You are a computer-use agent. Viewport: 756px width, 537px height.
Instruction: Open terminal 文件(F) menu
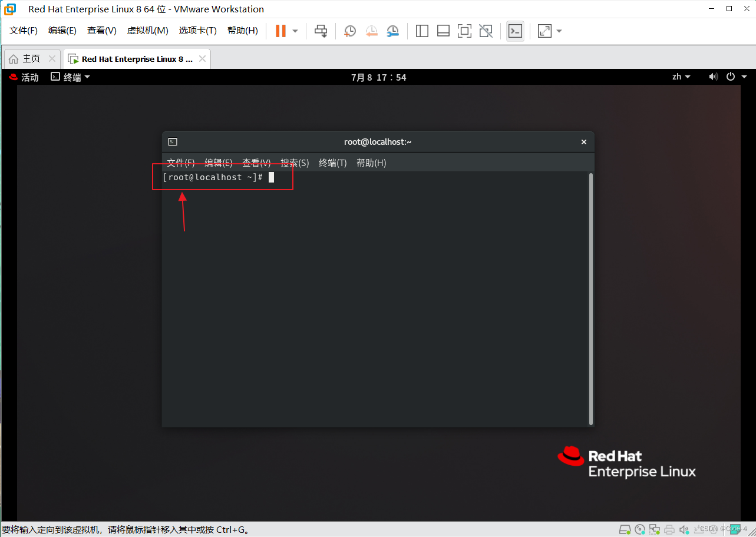180,163
